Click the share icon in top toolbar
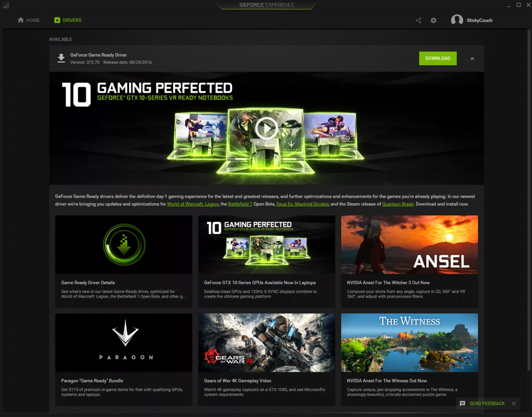 click(x=419, y=20)
